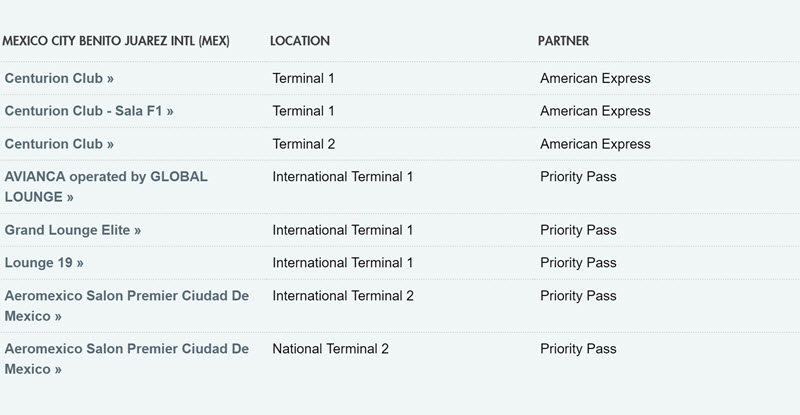Select International Terminal 1 cell in Grand Lounge Elite row
Screen dimensions: 800x415
(x=342, y=230)
